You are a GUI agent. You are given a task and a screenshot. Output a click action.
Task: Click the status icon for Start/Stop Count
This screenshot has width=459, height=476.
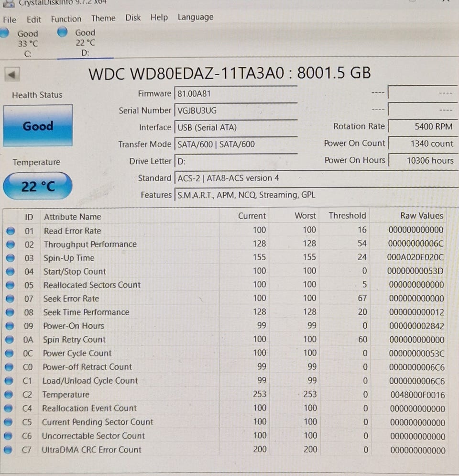tap(11, 271)
